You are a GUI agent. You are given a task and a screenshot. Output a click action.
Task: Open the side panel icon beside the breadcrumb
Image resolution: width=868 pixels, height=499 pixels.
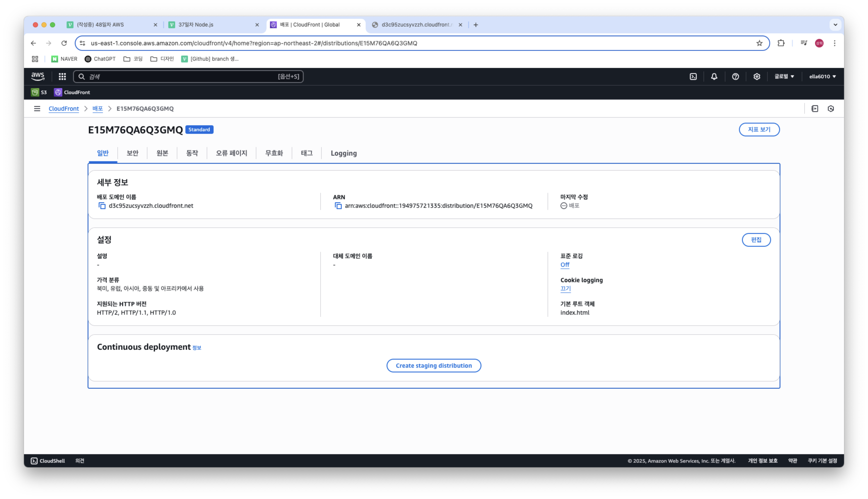pos(815,109)
